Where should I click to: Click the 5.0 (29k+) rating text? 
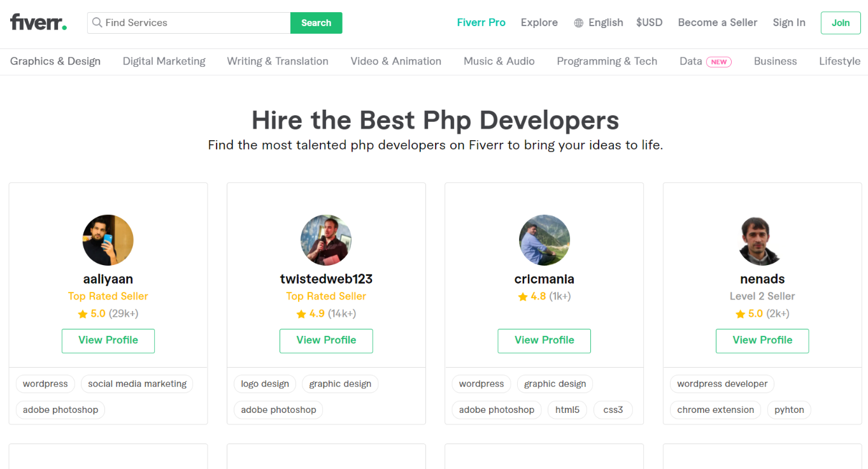[115, 314]
